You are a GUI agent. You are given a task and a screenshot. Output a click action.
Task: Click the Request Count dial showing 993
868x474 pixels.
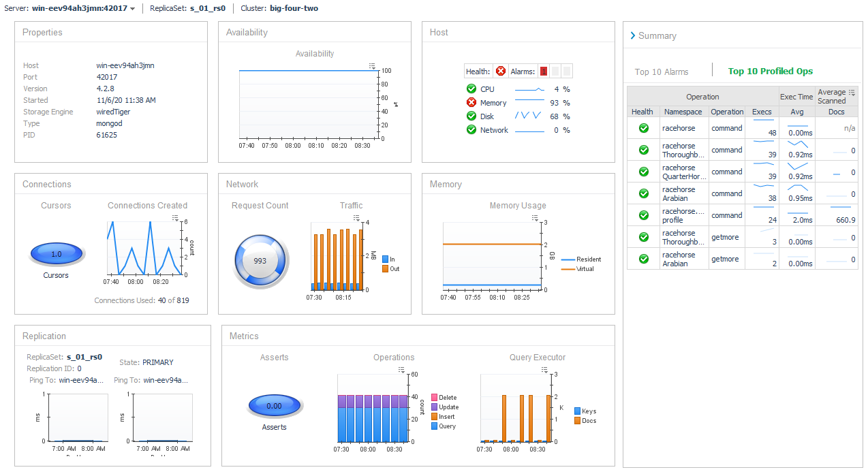pos(260,261)
